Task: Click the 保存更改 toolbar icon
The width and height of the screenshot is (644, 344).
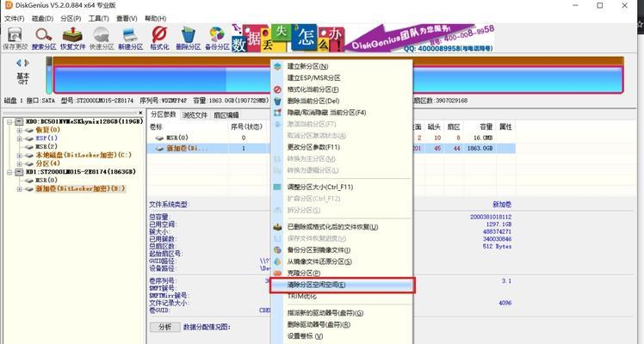Action: [x=15, y=39]
